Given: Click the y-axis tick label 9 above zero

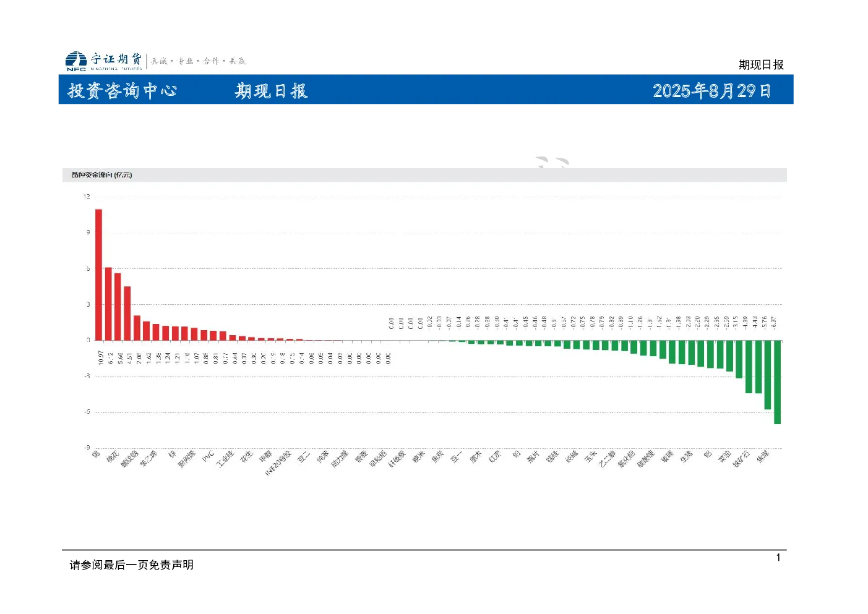Looking at the screenshot, I should tap(88, 232).
